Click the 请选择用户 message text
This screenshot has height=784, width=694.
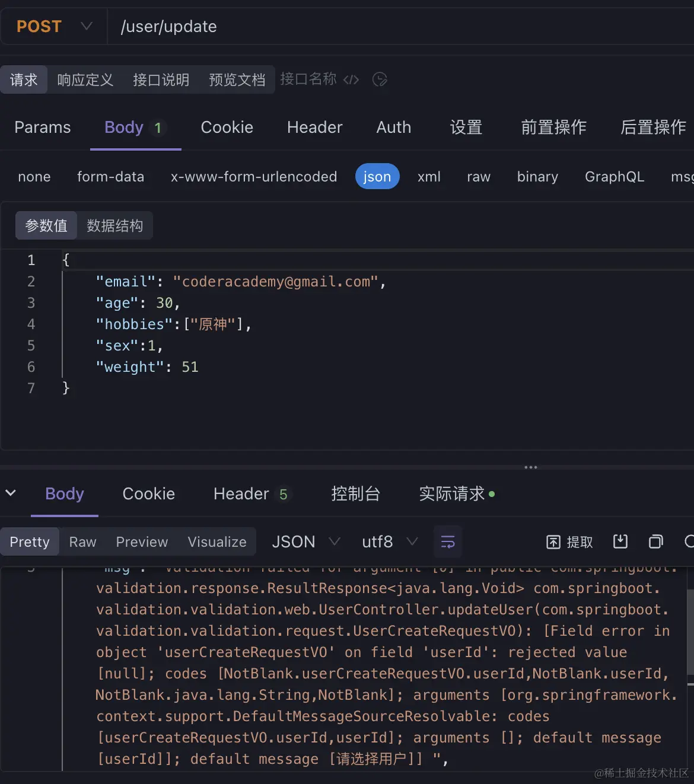tap(372, 758)
